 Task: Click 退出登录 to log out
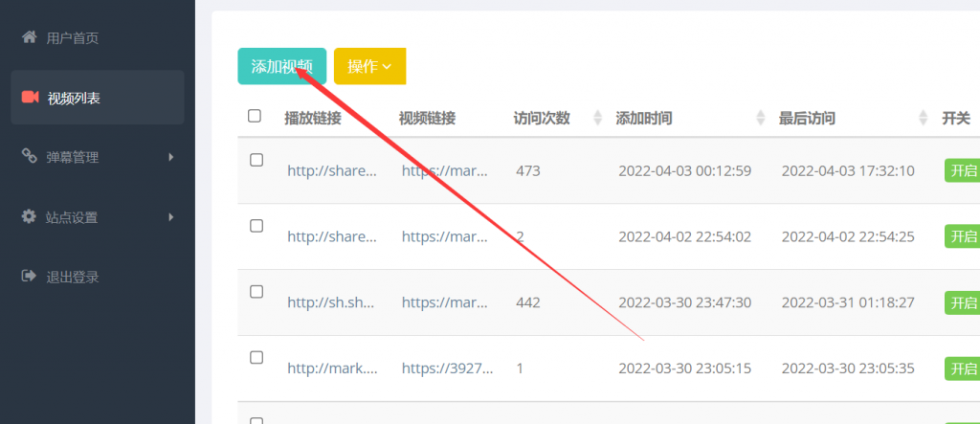pos(73,277)
